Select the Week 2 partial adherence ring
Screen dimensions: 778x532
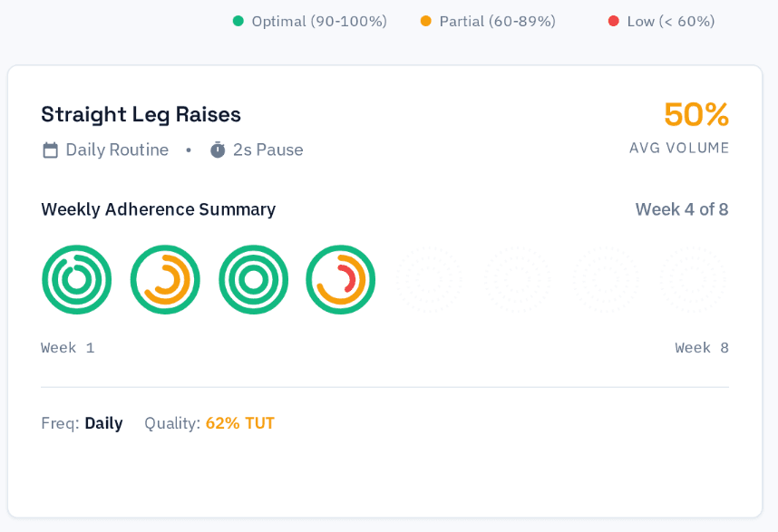(x=165, y=279)
